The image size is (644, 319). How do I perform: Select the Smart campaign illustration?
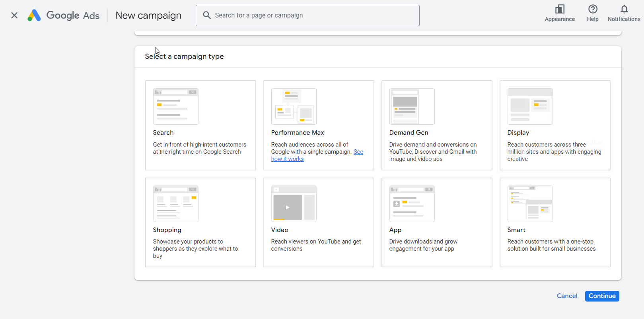[x=530, y=204]
